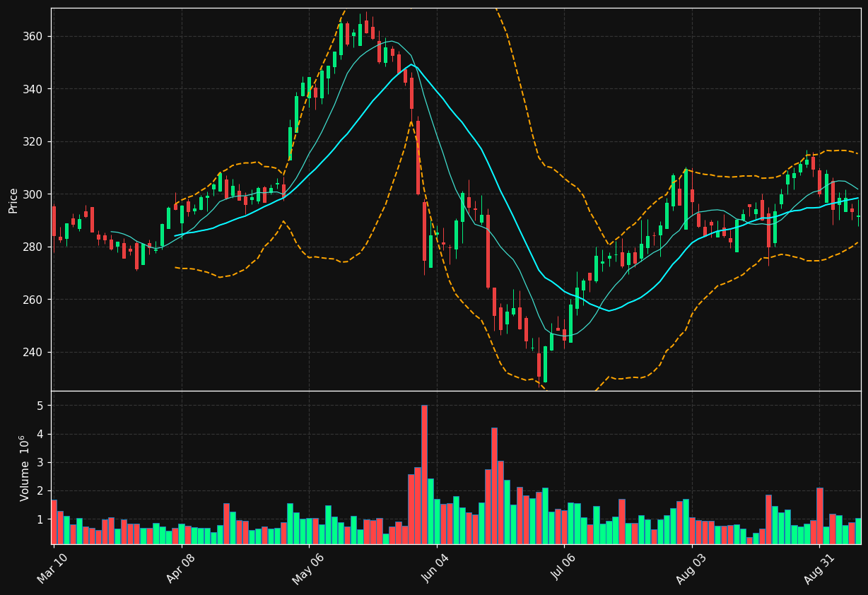Click the volume axis tick label 2
The height and width of the screenshot is (595, 868).
(x=40, y=490)
